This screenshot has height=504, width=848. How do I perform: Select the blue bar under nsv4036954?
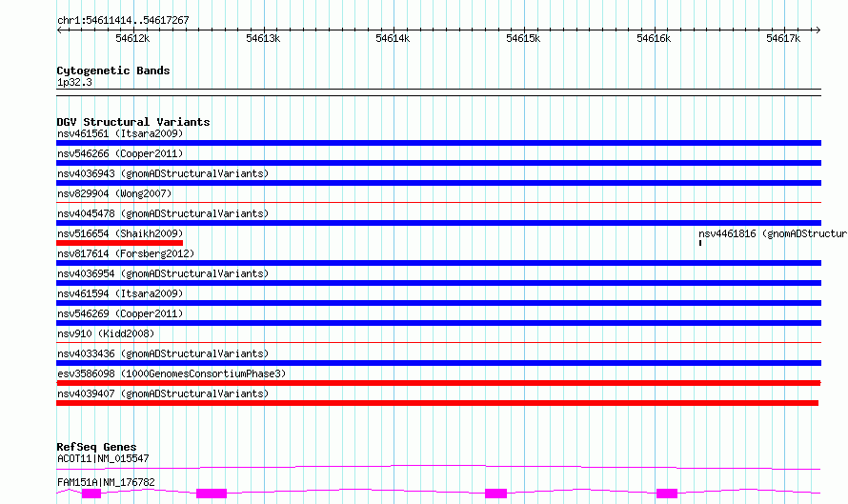point(438,283)
